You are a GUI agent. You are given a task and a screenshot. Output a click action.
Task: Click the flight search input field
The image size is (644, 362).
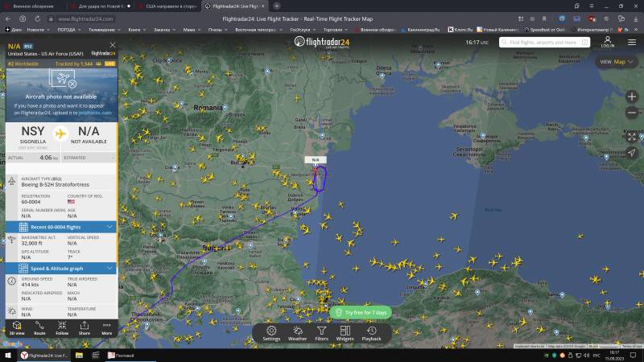[544, 43]
